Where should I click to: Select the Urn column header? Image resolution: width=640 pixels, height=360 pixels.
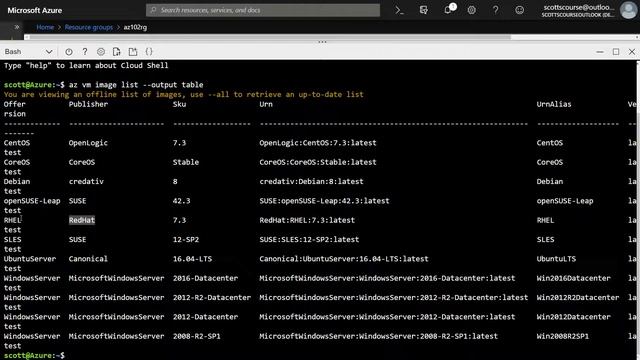coord(266,104)
